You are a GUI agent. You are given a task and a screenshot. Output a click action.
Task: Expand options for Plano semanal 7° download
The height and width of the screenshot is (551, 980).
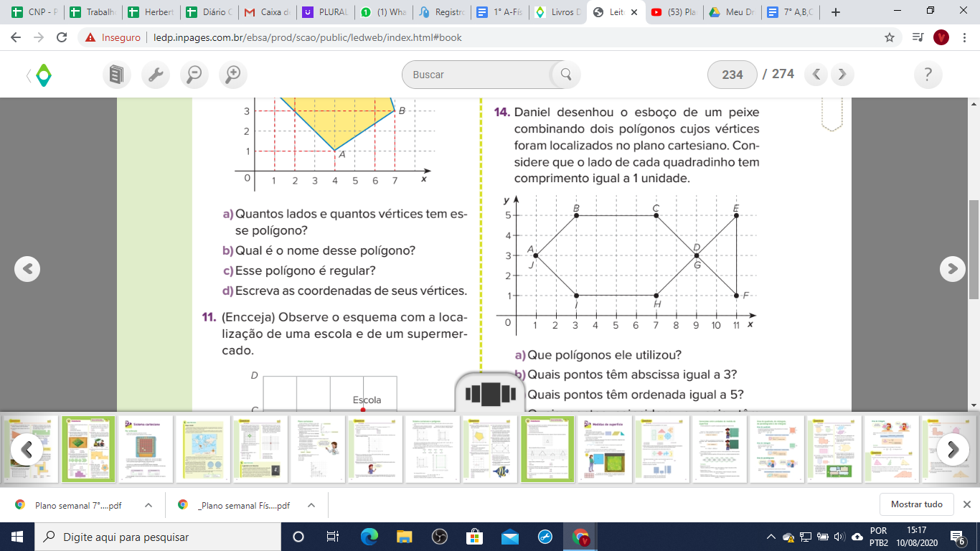click(149, 505)
